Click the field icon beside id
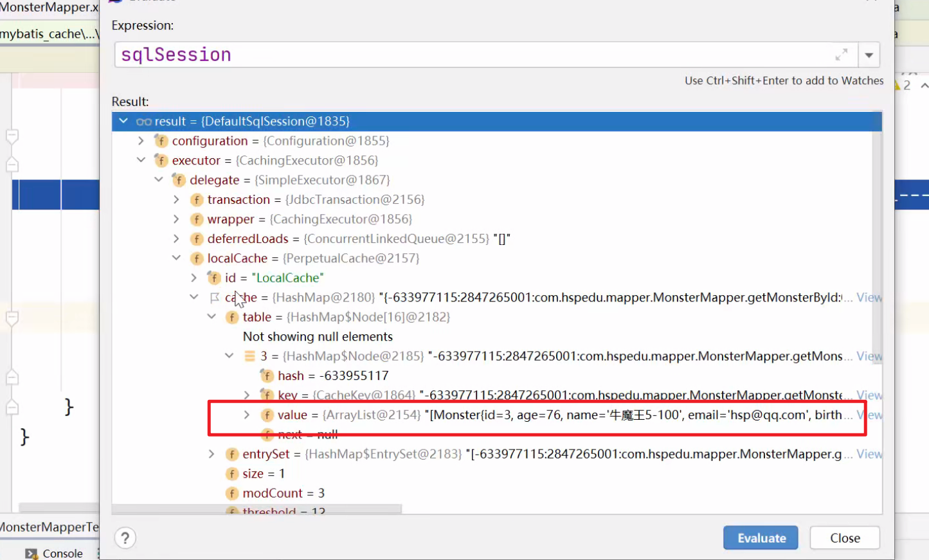The image size is (929, 560). click(x=214, y=278)
